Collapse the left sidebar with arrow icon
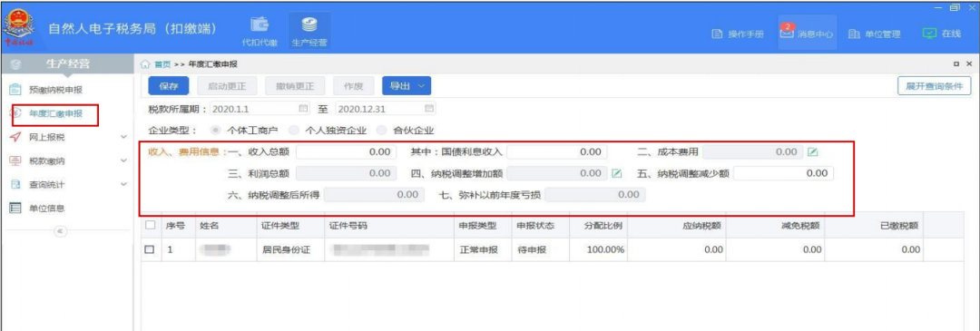Viewport: 980px width, 331px height. coord(60,231)
